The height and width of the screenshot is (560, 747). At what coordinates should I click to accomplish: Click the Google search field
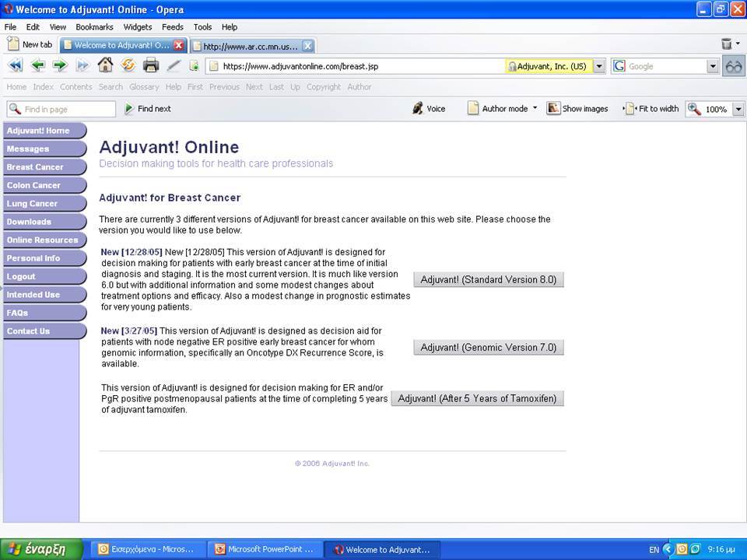(x=659, y=66)
